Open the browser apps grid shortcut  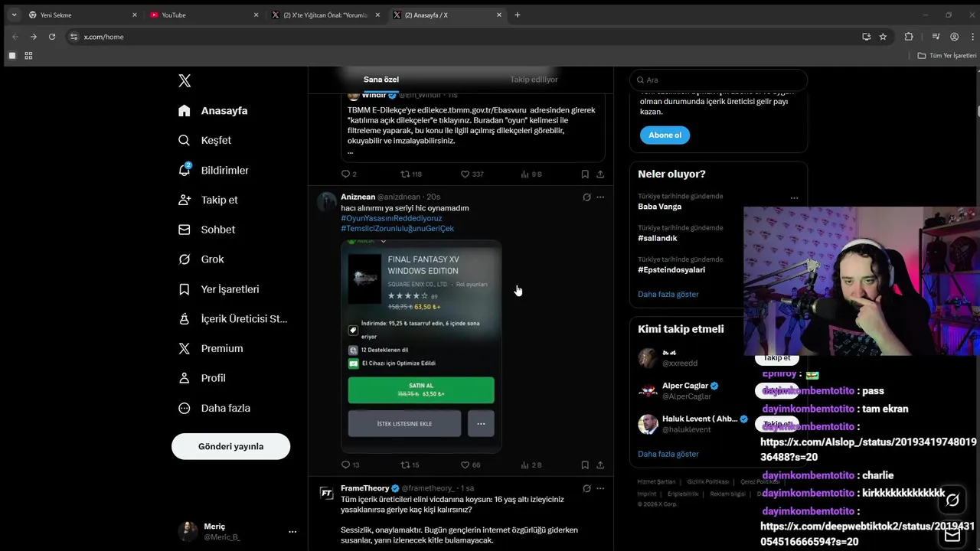(28, 56)
